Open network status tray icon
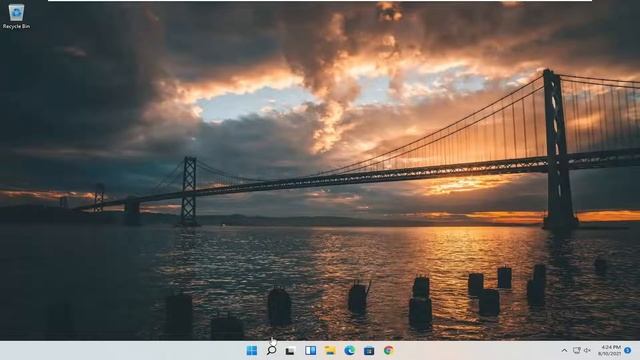This screenshot has height=360, width=640. click(x=576, y=350)
